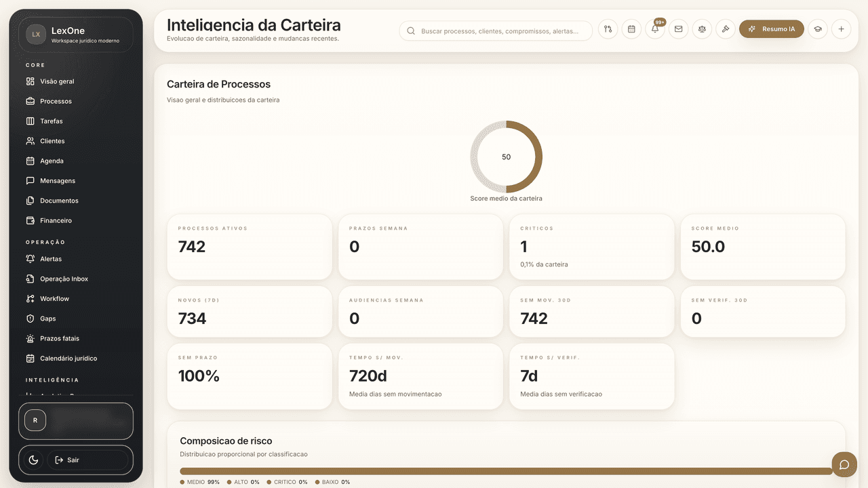
Task: Open the calendar icon in the top toolbar
Action: (631, 29)
